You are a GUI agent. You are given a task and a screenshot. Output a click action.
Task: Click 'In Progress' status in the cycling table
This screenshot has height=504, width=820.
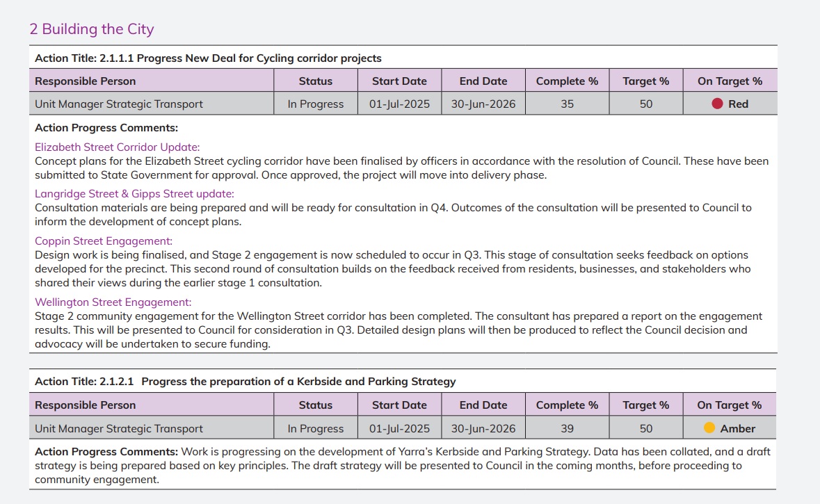pos(316,104)
